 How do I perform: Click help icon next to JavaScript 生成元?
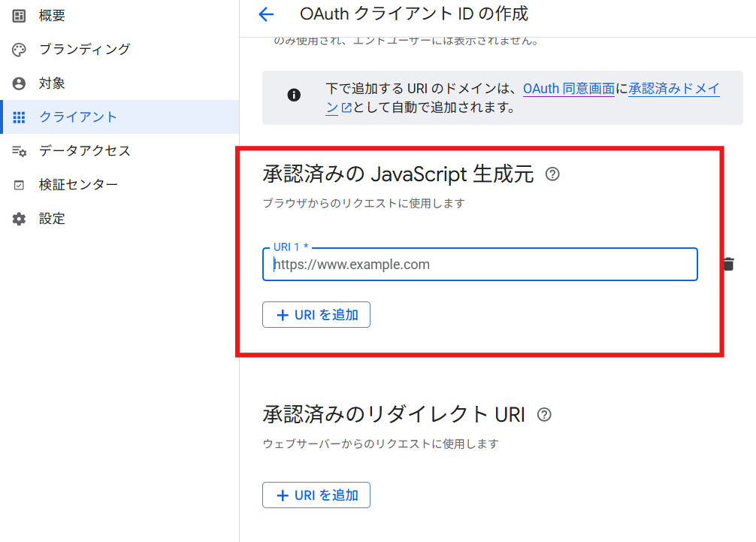[552, 175]
